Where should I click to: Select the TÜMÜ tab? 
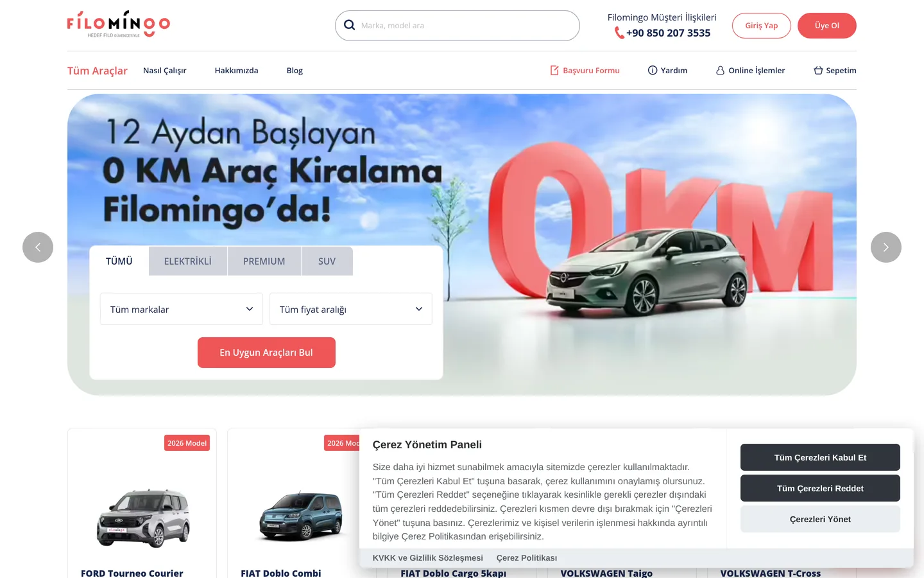(119, 261)
